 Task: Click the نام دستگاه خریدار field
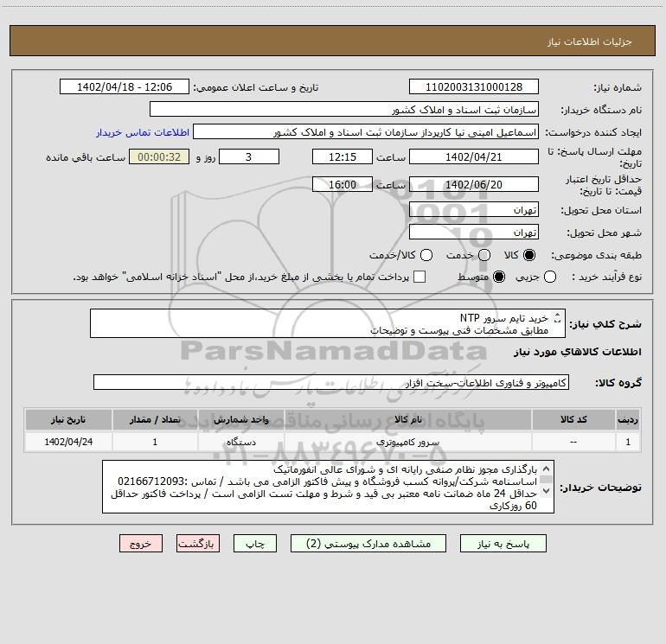pos(344,109)
